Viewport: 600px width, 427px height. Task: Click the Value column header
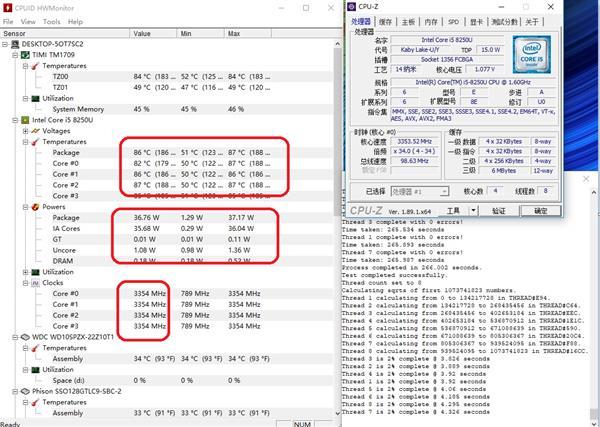coord(153,34)
